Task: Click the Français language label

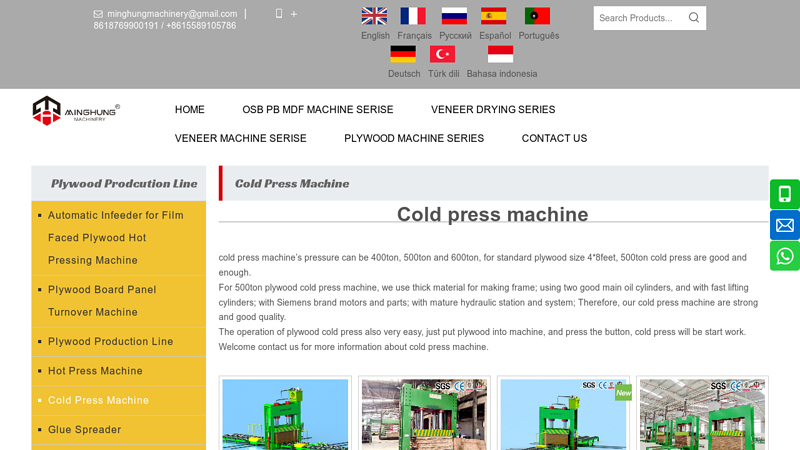Action: click(x=414, y=36)
